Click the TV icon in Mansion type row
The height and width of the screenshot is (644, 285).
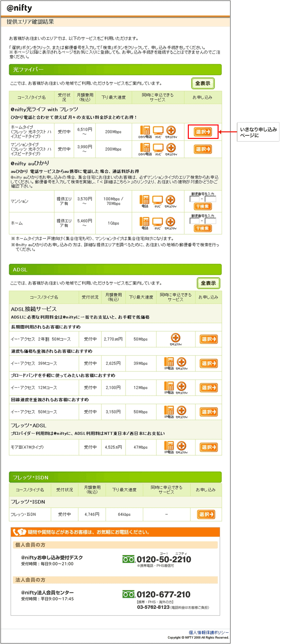point(158,149)
